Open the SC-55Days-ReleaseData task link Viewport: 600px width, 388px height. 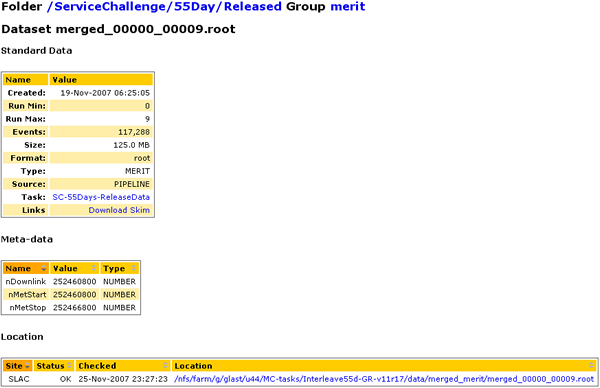coord(101,197)
